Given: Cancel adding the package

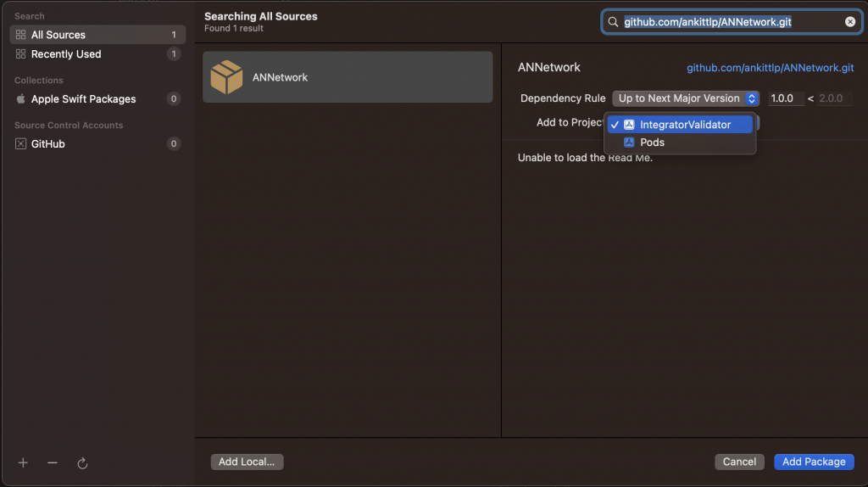Looking at the screenshot, I should 739,462.
